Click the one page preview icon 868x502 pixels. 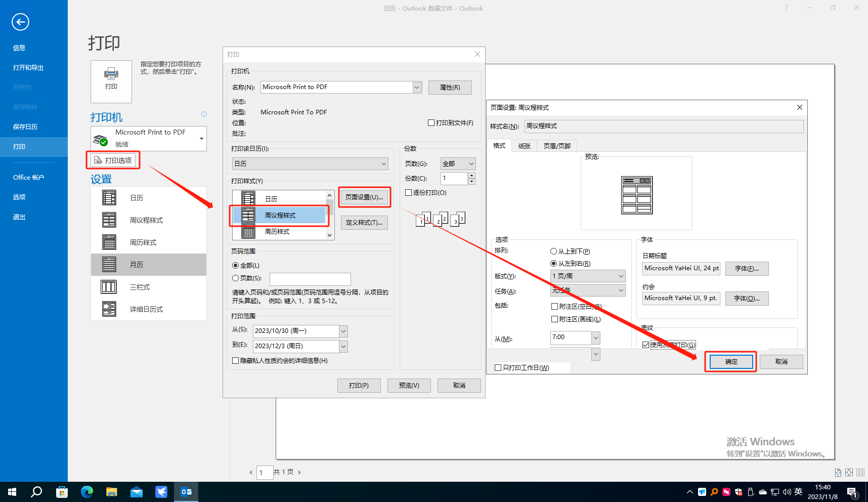(849, 473)
